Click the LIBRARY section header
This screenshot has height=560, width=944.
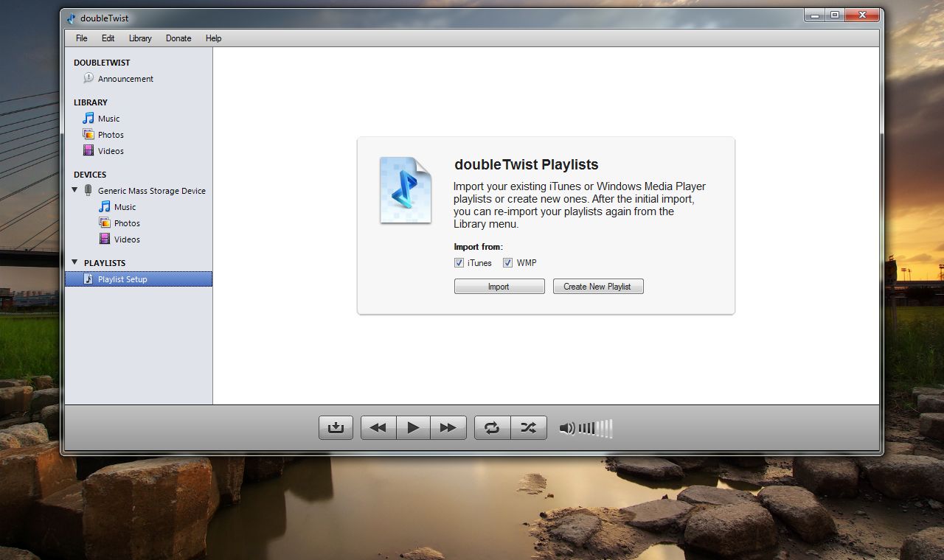click(x=91, y=102)
